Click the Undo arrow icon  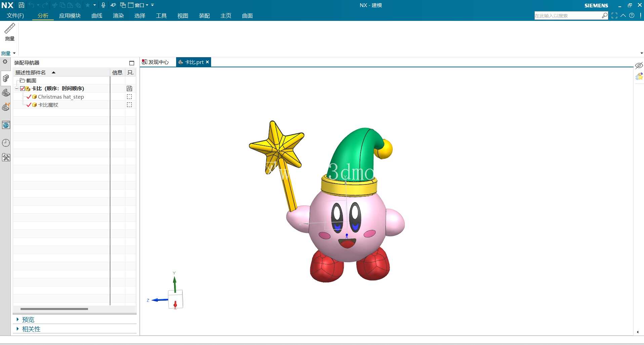click(31, 5)
